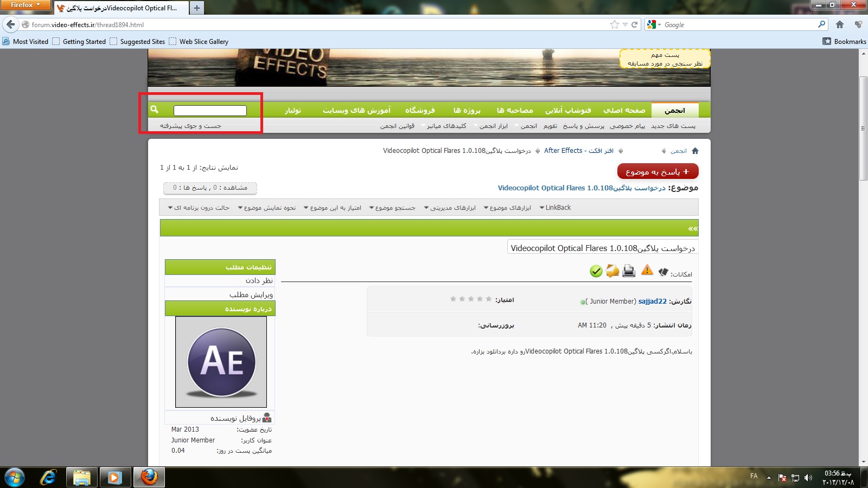This screenshot has height=488, width=868.
Task: Expand the کلیدهای میانبر dropdown
Action: [444, 126]
